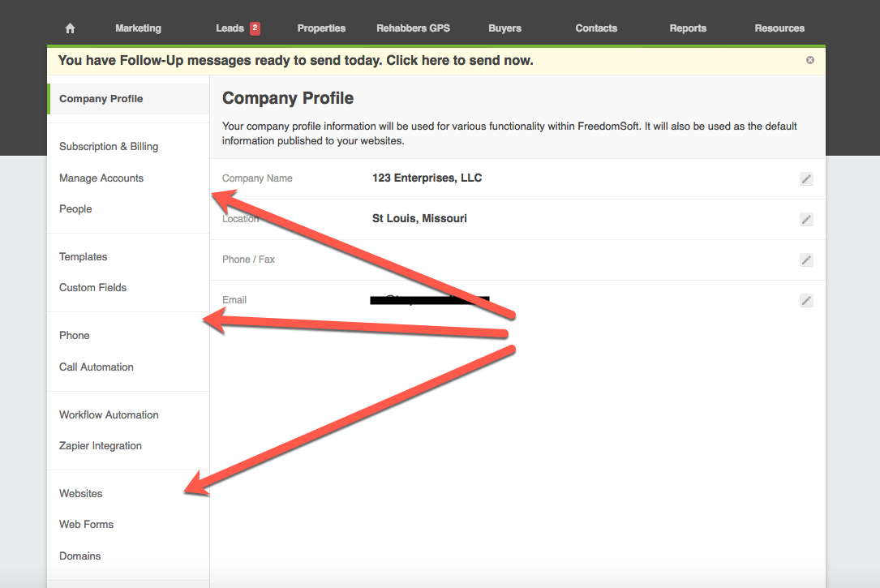Select Subscription & Billing in sidebar
The height and width of the screenshot is (588, 880).
coord(109,147)
